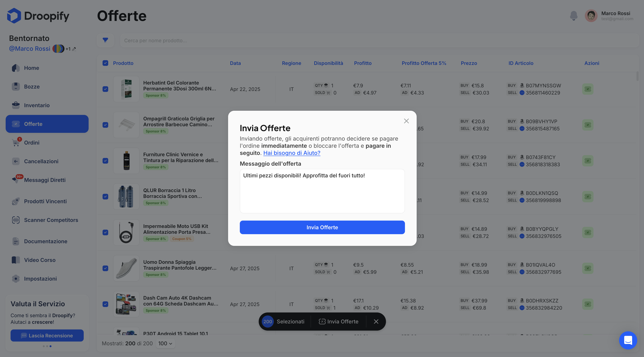Image resolution: width=644 pixels, height=357 pixels.
Task: Sort by Data column header
Action: (235, 63)
